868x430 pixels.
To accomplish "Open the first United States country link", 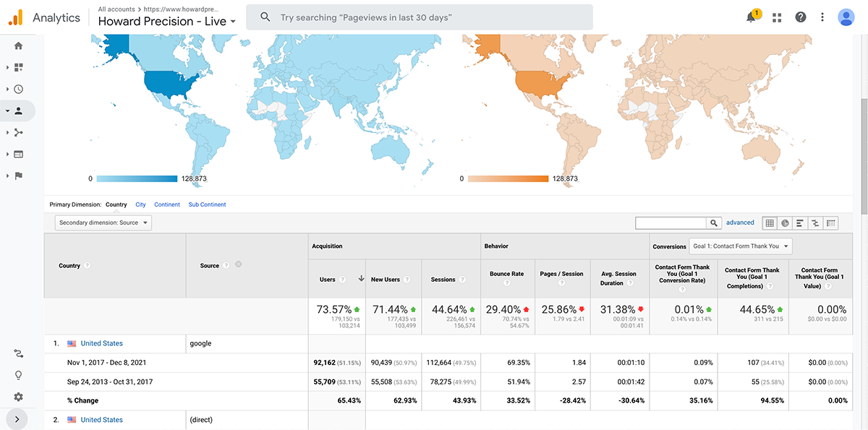I will pyautogui.click(x=101, y=343).
